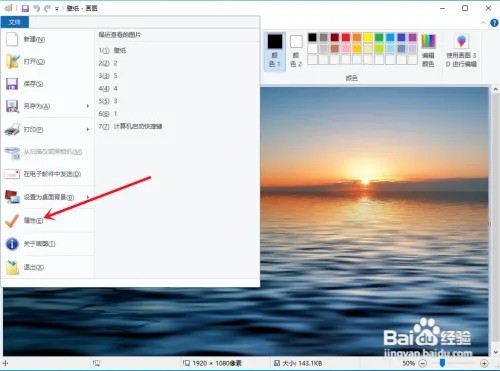Open 关于画图(T) from the file menu

click(x=47, y=244)
